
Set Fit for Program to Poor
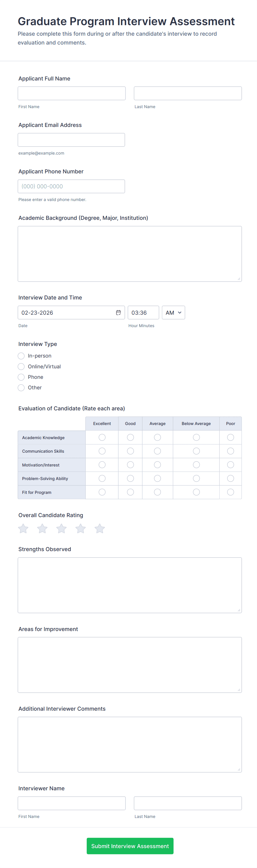(230, 492)
